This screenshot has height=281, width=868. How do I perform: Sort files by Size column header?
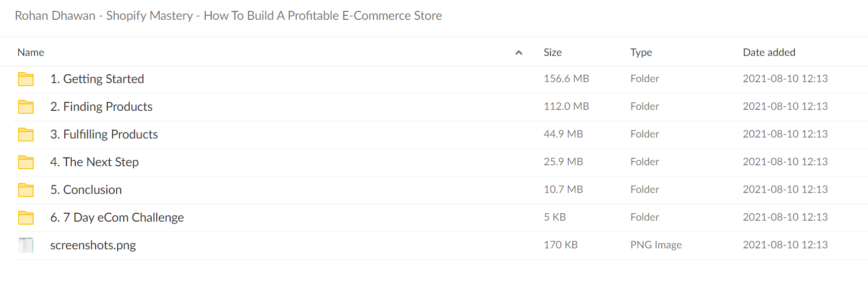[x=552, y=52]
